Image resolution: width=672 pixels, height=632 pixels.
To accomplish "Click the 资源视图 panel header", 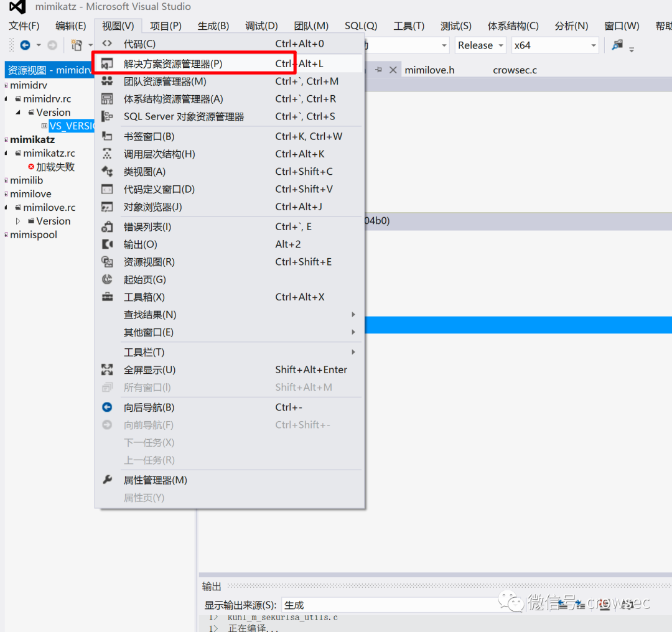I will [x=50, y=70].
